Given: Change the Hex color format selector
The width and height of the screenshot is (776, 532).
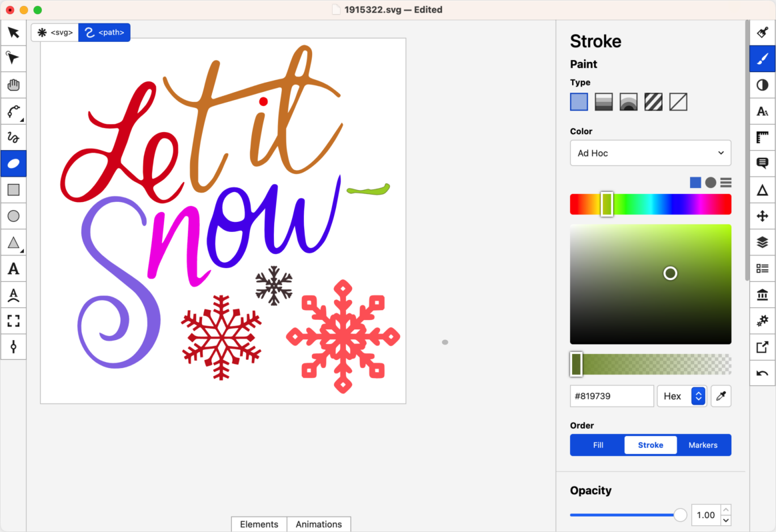Looking at the screenshot, I should [681, 396].
